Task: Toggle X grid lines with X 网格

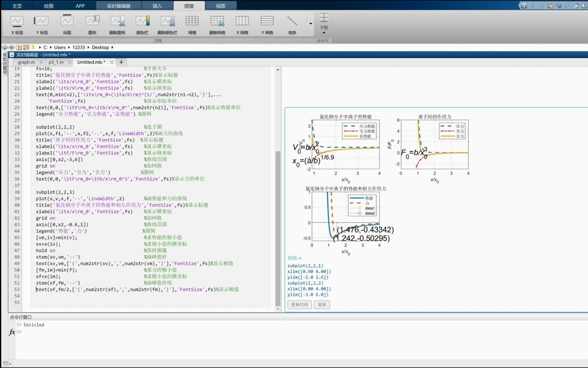Action: pyautogui.click(x=242, y=25)
